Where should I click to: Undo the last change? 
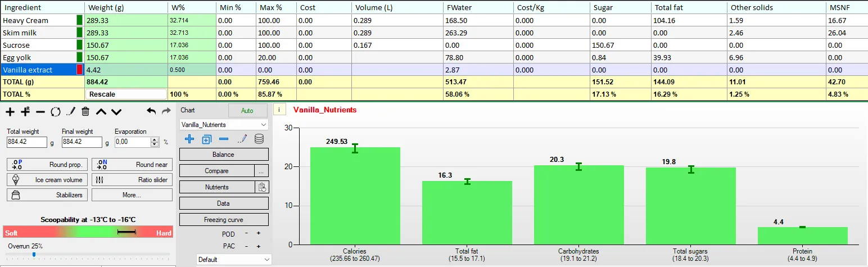click(x=151, y=111)
